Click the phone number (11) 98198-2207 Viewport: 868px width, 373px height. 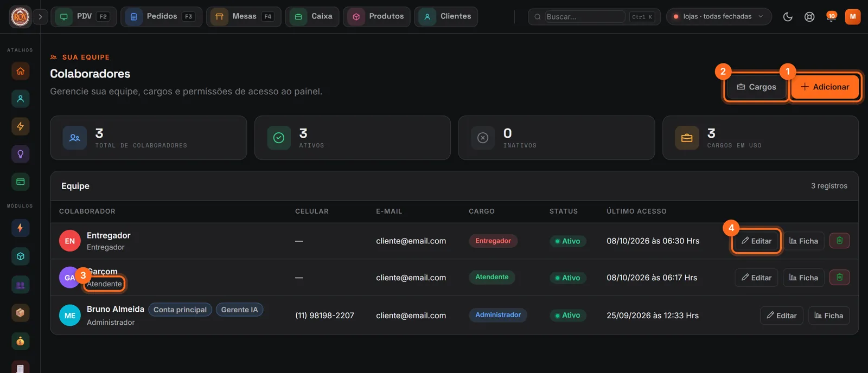click(324, 316)
